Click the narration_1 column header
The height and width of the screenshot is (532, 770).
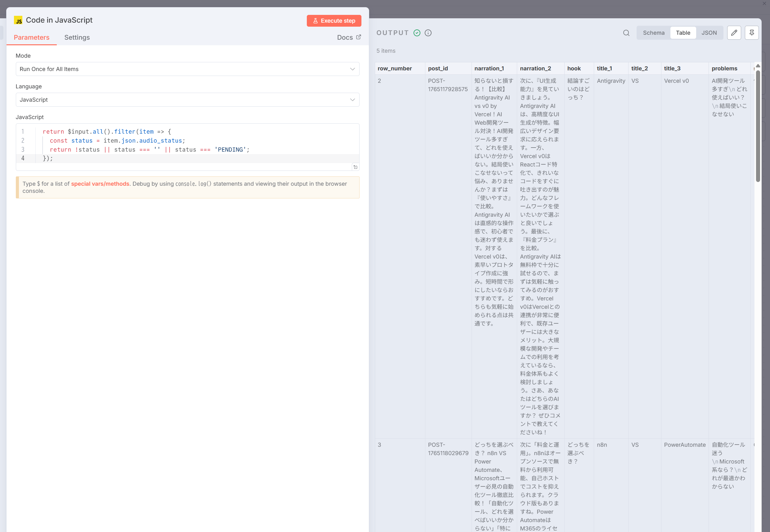[x=489, y=68]
